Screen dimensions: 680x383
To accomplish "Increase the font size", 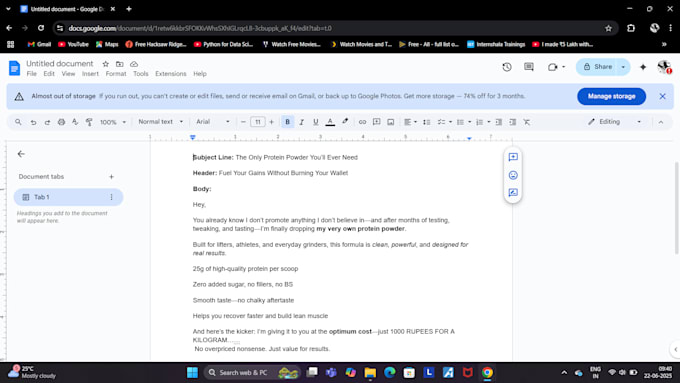I will [x=271, y=122].
